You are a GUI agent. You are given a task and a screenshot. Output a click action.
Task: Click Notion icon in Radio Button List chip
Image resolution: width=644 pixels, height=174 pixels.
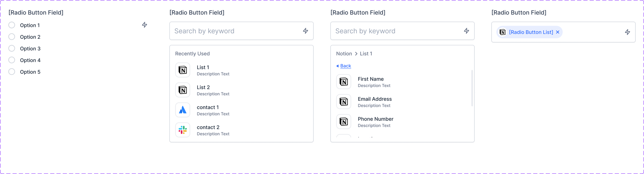coord(503,32)
